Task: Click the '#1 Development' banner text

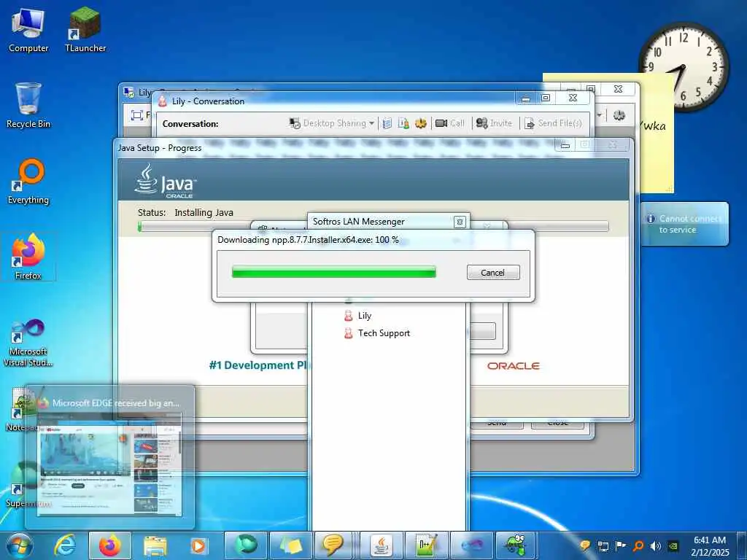Action: coord(258,365)
